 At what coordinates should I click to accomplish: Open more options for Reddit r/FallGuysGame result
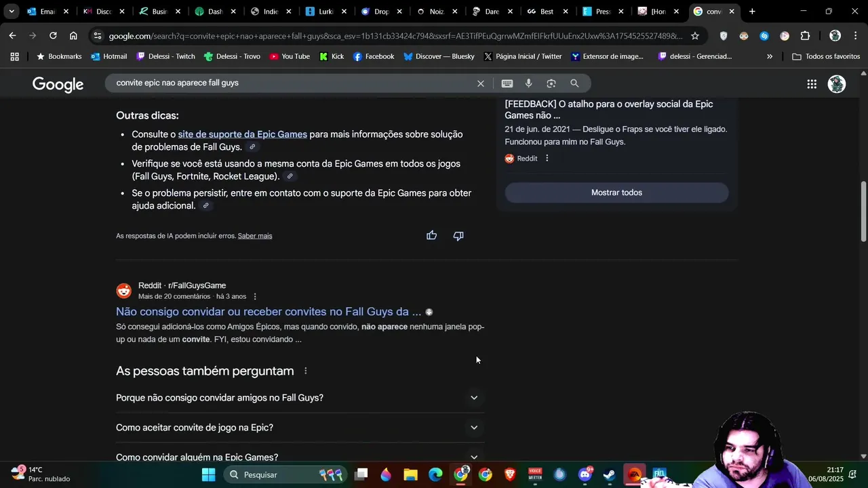[x=255, y=297]
